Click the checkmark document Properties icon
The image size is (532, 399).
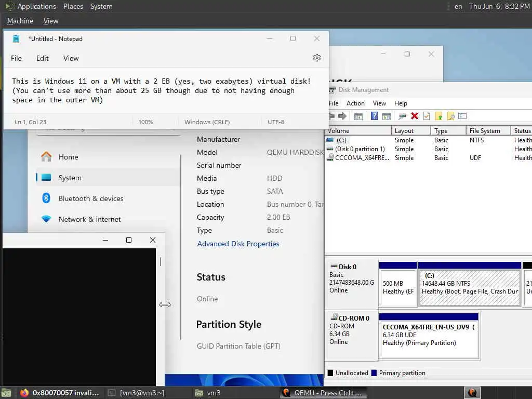point(427,116)
